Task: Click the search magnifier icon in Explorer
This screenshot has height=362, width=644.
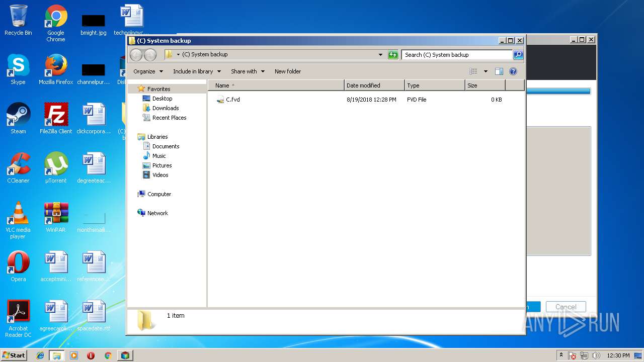Action: click(518, 55)
